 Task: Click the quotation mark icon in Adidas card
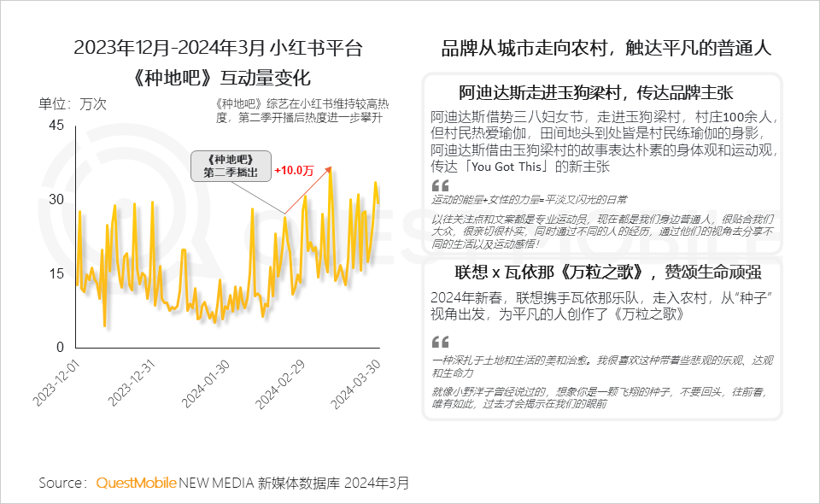(440, 185)
